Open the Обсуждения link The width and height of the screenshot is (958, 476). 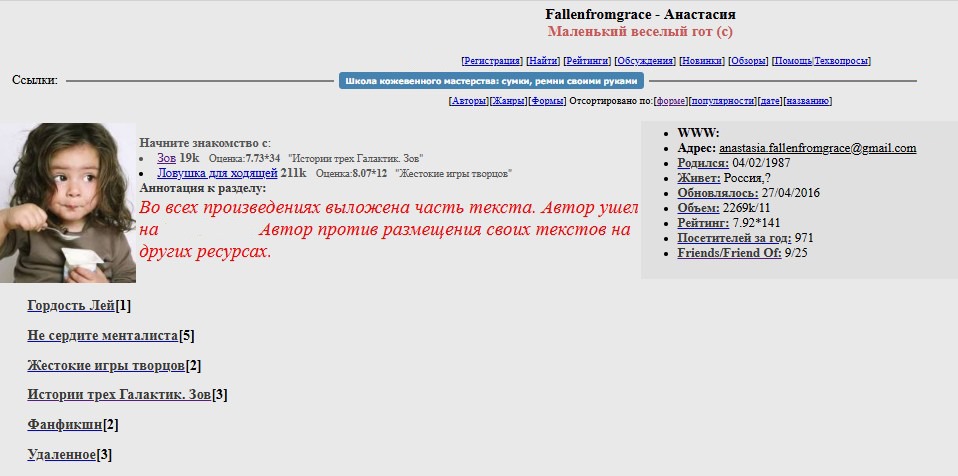(x=644, y=61)
